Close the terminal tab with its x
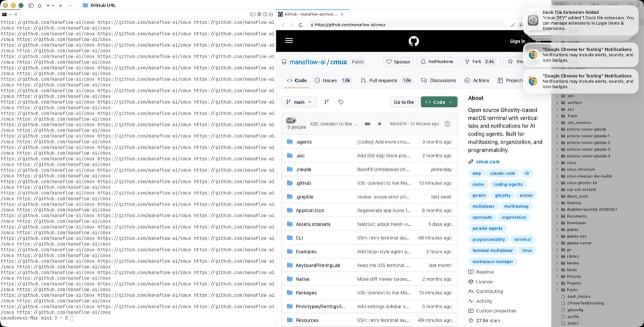Viewport: 644px width, 327px height. pos(15,14)
